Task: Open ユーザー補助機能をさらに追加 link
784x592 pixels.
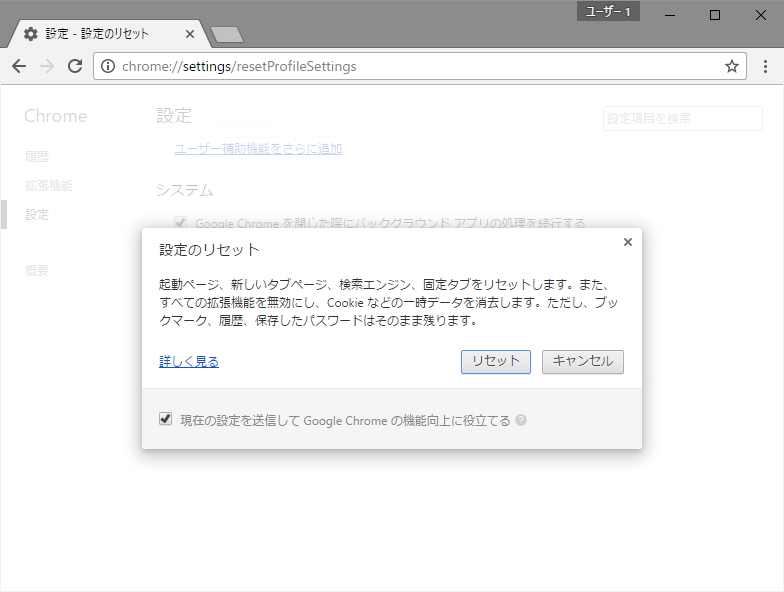Action: pyautogui.click(x=258, y=148)
